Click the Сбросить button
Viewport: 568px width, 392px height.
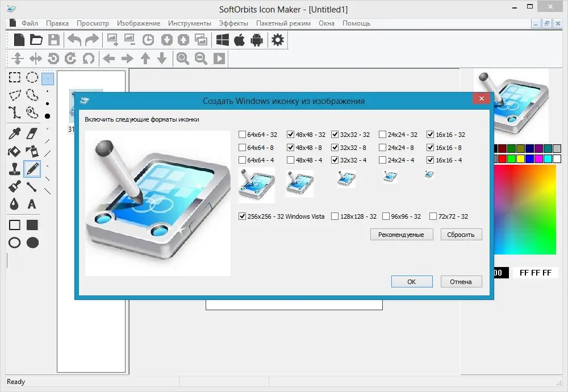coord(461,235)
